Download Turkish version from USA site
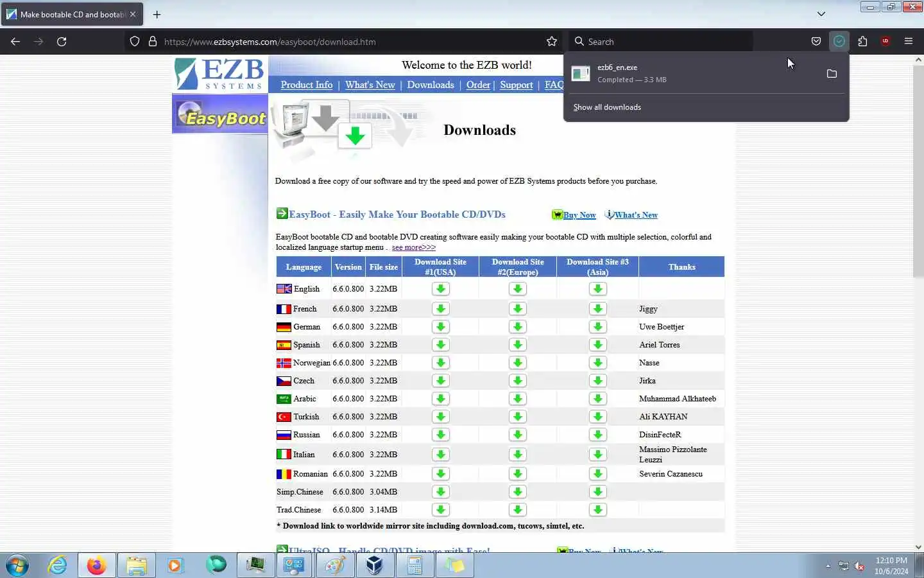This screenshot has width=924, height=578. (440, 417)
